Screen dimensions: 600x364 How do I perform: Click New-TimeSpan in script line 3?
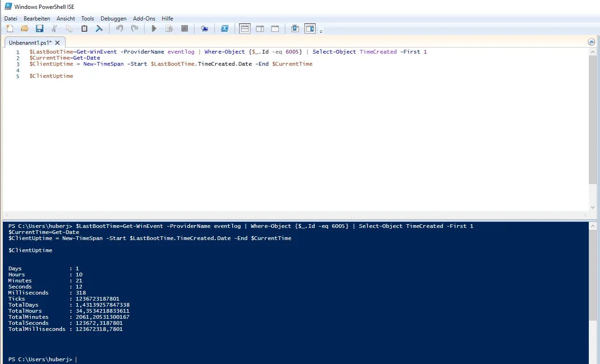(103, 64)
